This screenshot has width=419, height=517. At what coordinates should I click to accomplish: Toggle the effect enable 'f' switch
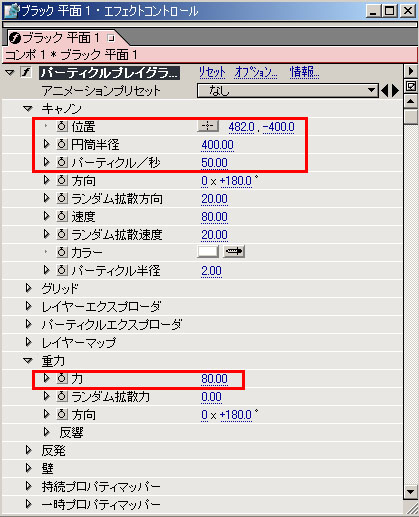click(x=26, y=72)
